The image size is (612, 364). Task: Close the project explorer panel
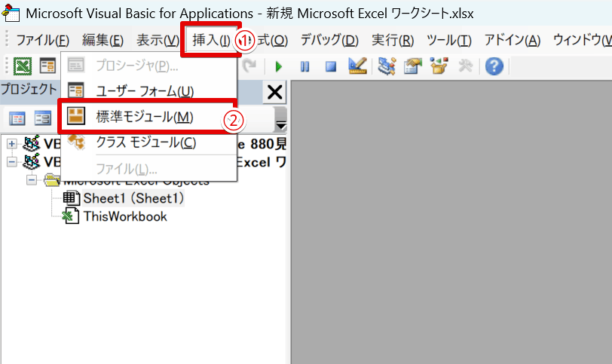coord(275,92)
